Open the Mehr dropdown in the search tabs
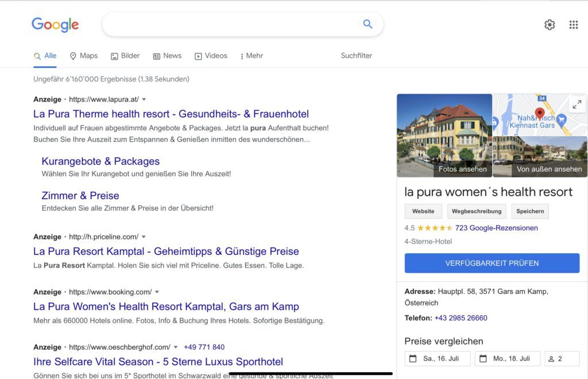Screen dimensions: 588x379 [251, 56]
